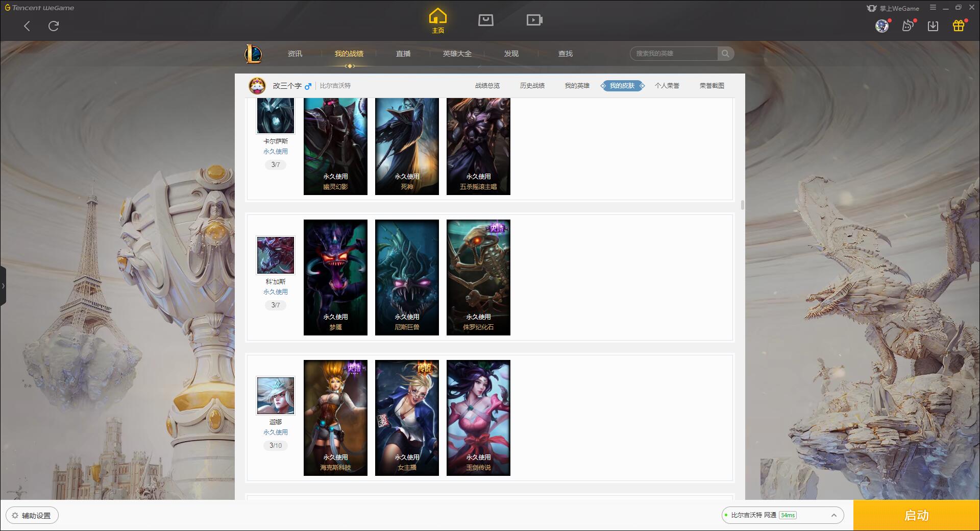Switch to the 历史战绩 tab

point(532,86)
